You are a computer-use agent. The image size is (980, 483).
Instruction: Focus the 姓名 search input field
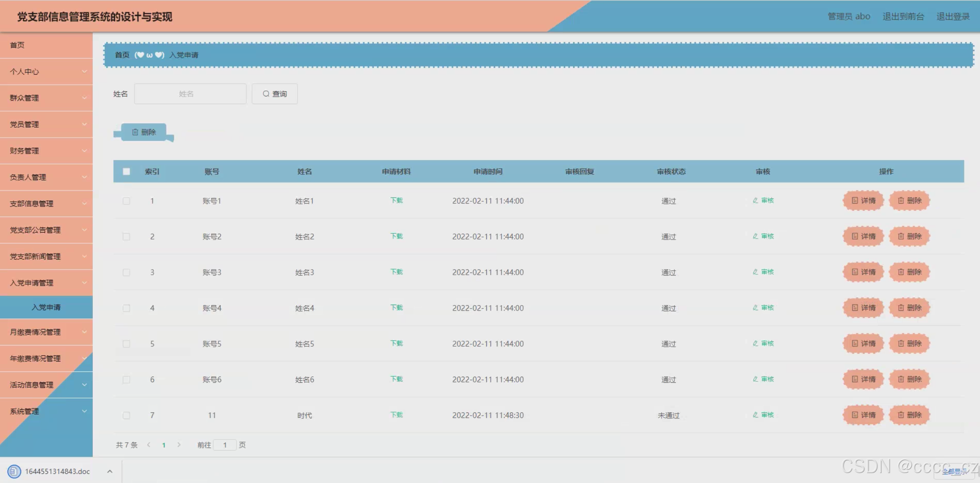190,94
